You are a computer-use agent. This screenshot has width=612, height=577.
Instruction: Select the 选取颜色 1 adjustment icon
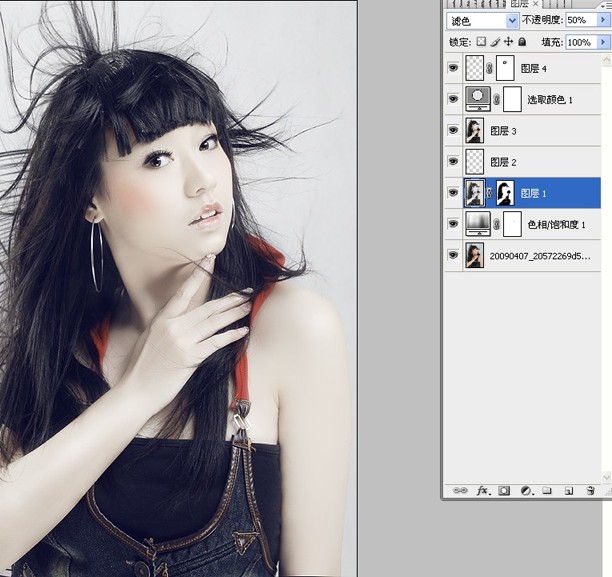(x=478, y=99)
